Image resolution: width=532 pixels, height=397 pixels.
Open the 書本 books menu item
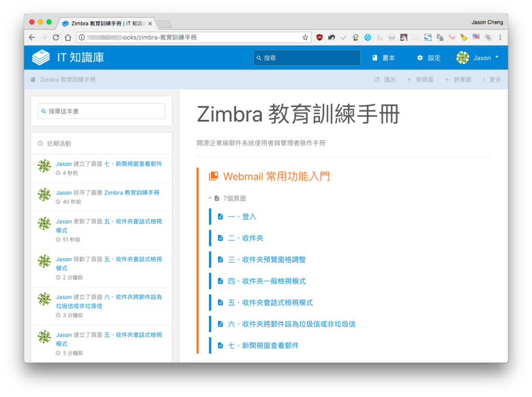pyautogui.click(x=384, y=58)
